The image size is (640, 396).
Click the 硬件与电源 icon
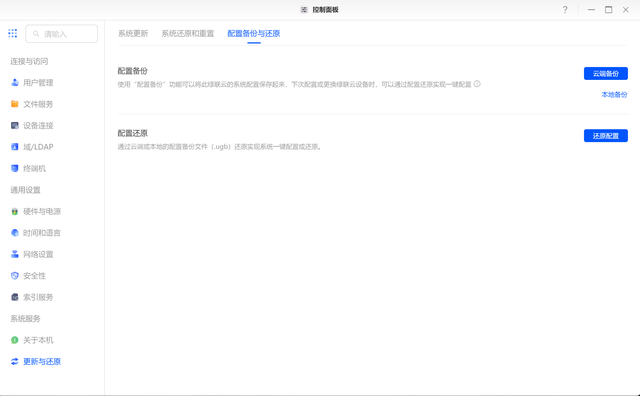pyautogui.click(x=15, y=211)
